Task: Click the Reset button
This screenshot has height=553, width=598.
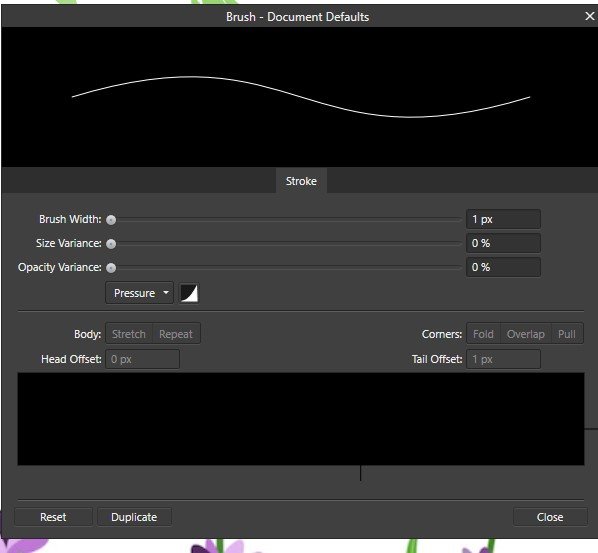Action: (53, 517)
